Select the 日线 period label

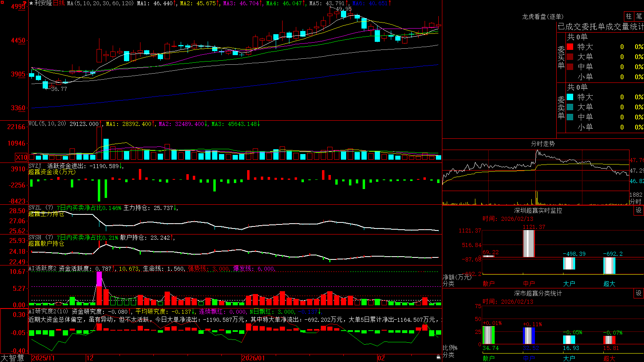59,3
